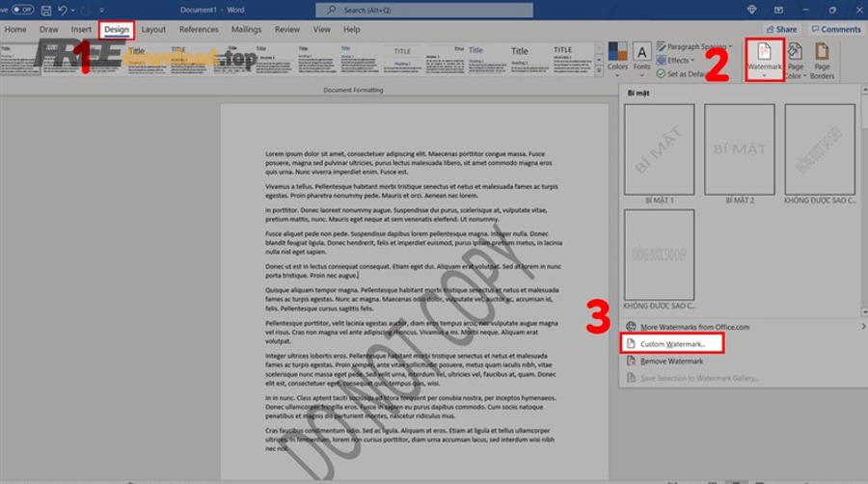Open the Home tab
The width and height of the screenshot is (868, 484).
click(x=15, y=29)
